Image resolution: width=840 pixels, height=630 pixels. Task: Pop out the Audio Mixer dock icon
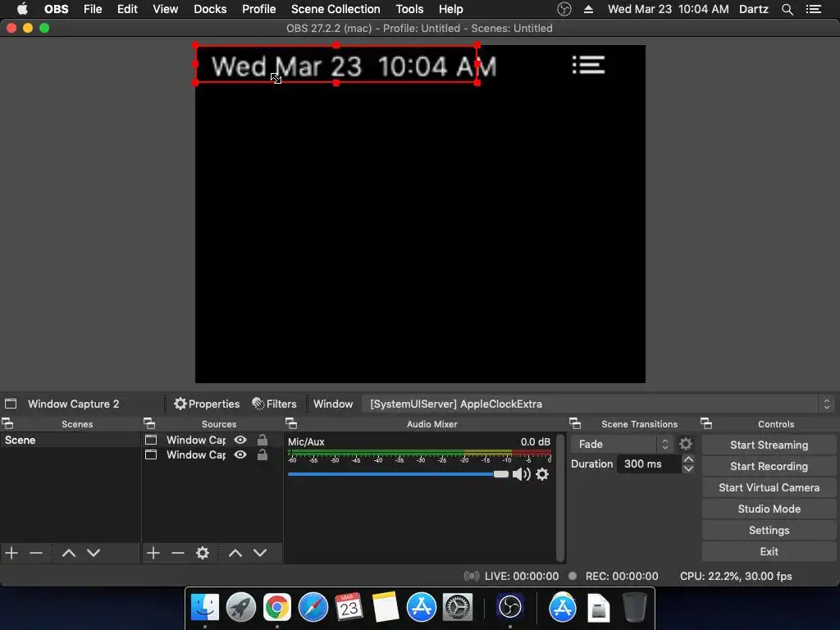pyautogui.click(x=291, y=424)
